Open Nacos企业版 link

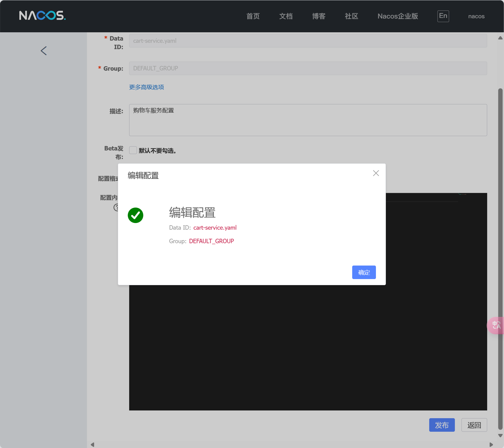pos(397,16)
